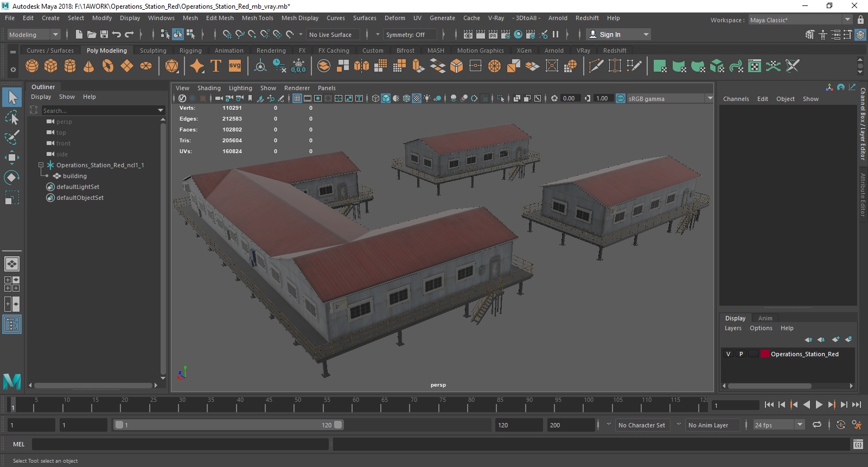Click the red color swatch of Operations_Station_Red layer

764,354
